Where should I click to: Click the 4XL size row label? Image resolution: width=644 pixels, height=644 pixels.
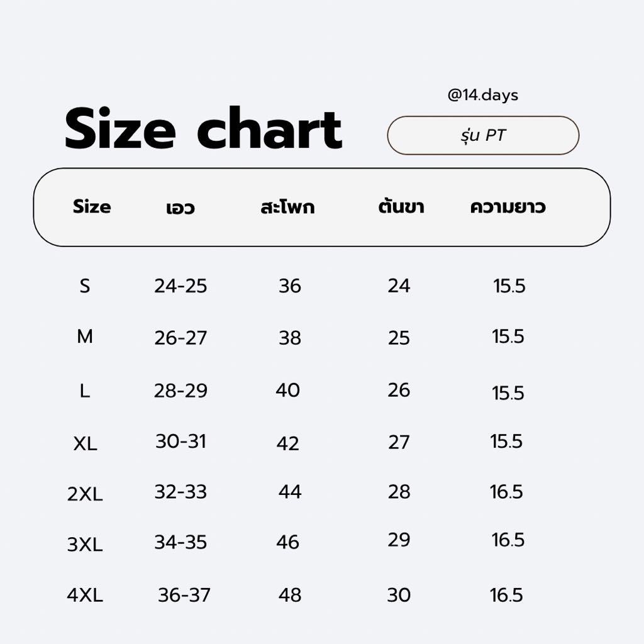click(x=85, y=595)
